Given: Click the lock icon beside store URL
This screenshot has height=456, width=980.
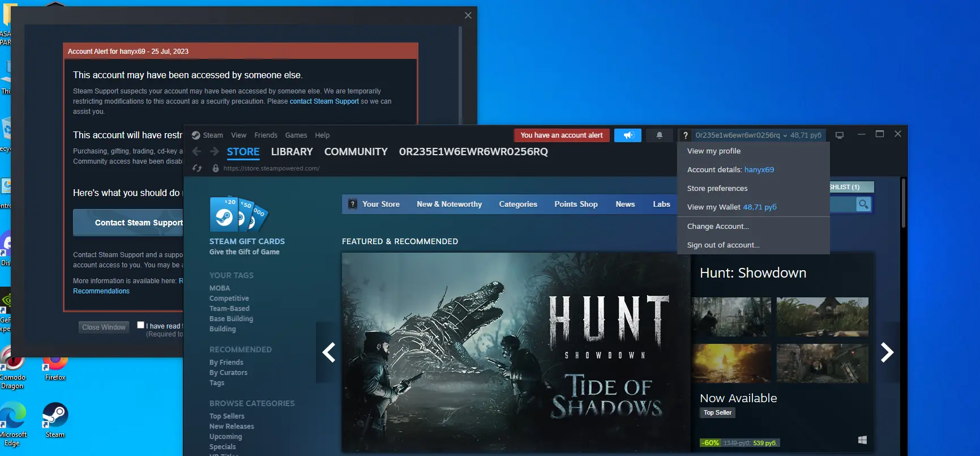Looking at the screenshot, I should pyautogui.click(x=216, y=168).
